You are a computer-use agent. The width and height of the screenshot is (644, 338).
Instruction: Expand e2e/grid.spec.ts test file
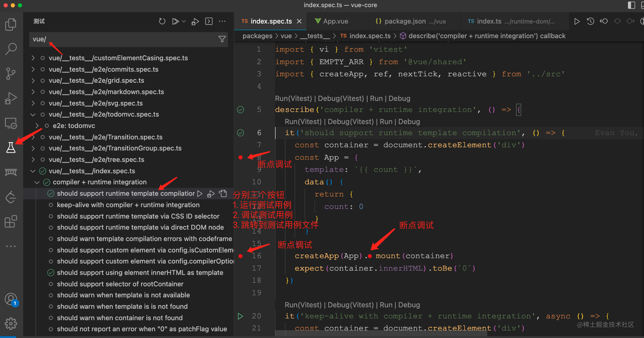tap(33, 81)
